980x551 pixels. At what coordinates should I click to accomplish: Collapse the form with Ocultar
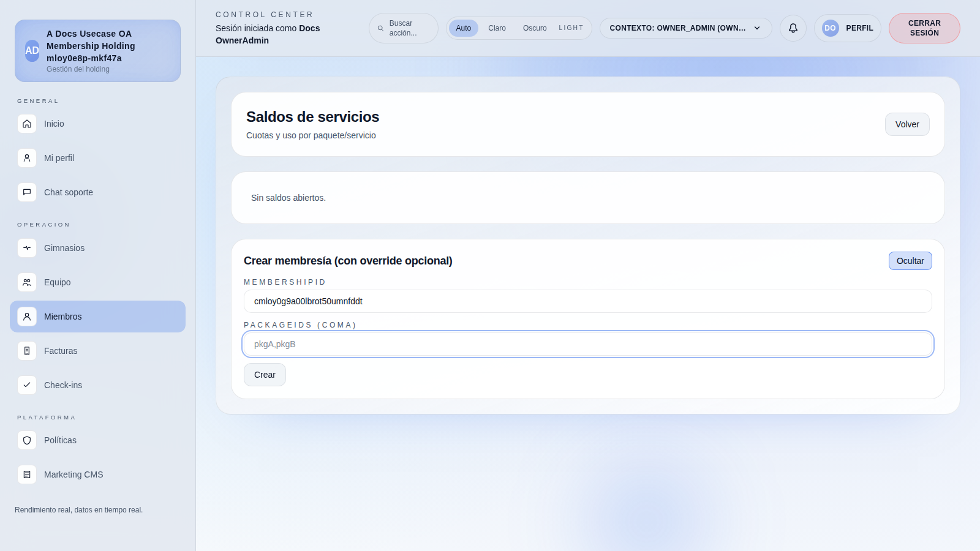[x=910, y=261]
